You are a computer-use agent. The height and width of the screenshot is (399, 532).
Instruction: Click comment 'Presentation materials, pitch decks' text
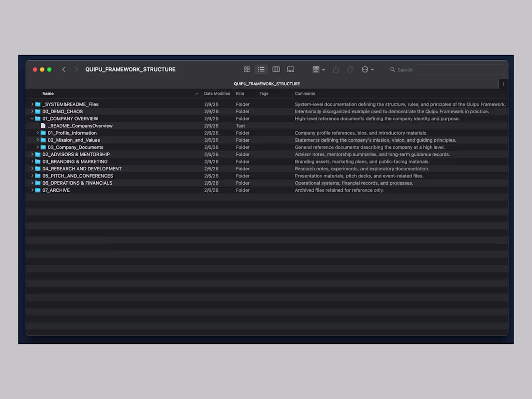359,176
